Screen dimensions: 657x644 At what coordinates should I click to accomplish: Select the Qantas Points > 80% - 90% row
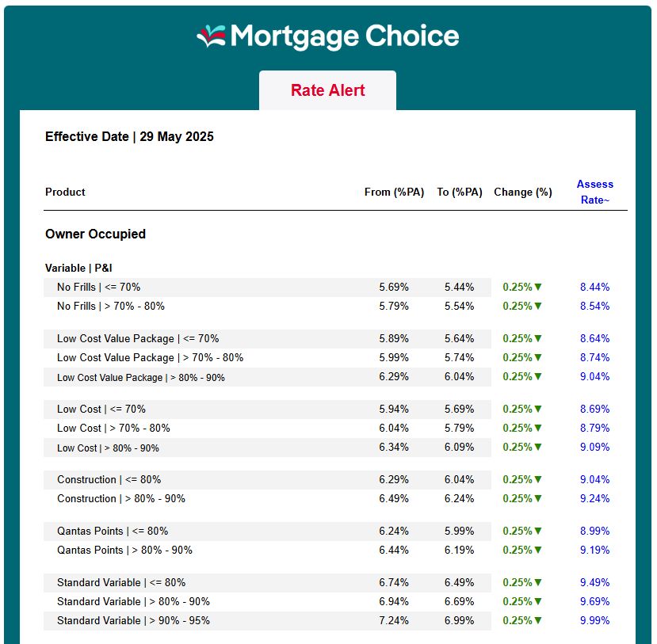124,551
